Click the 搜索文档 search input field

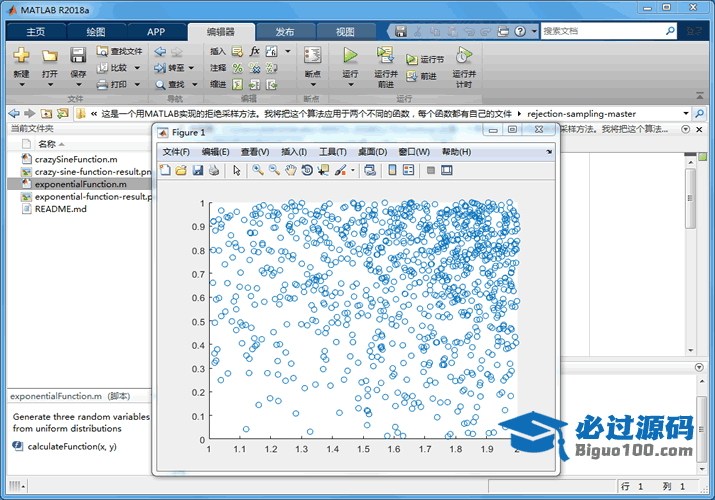tap(602, 31)
